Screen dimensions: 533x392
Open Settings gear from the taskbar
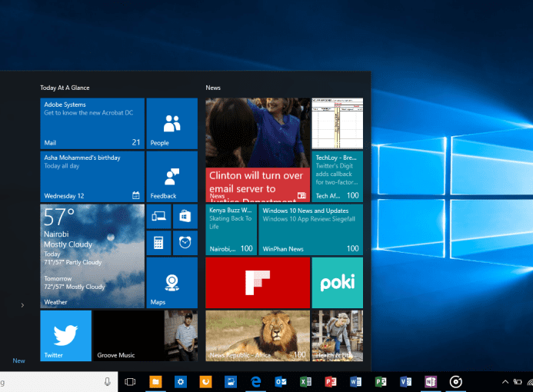[181, 382]
